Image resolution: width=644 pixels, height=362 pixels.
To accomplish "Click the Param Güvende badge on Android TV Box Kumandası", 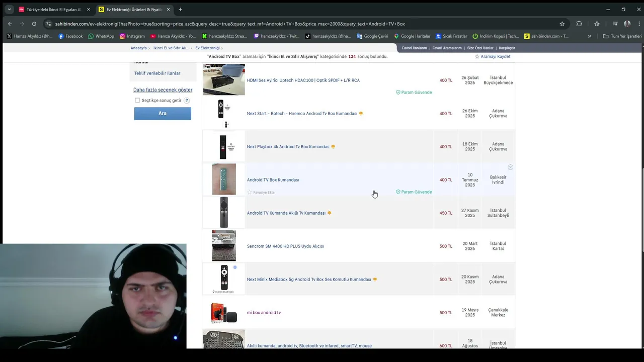I will 414,192.
